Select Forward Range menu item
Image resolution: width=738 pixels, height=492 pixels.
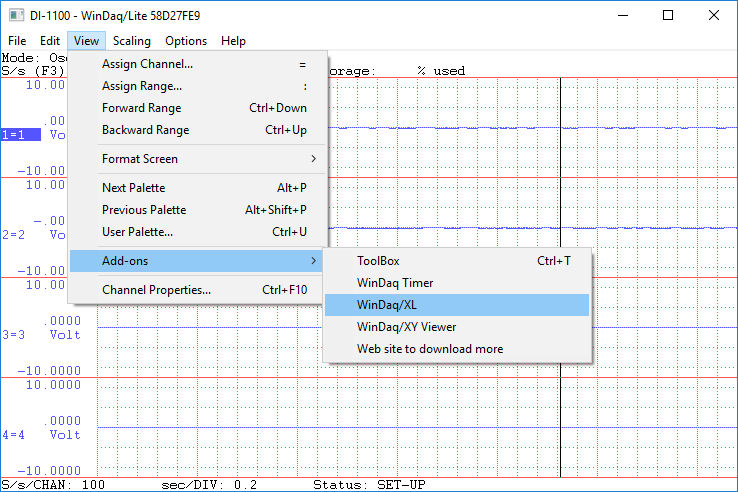click(198, 108)
